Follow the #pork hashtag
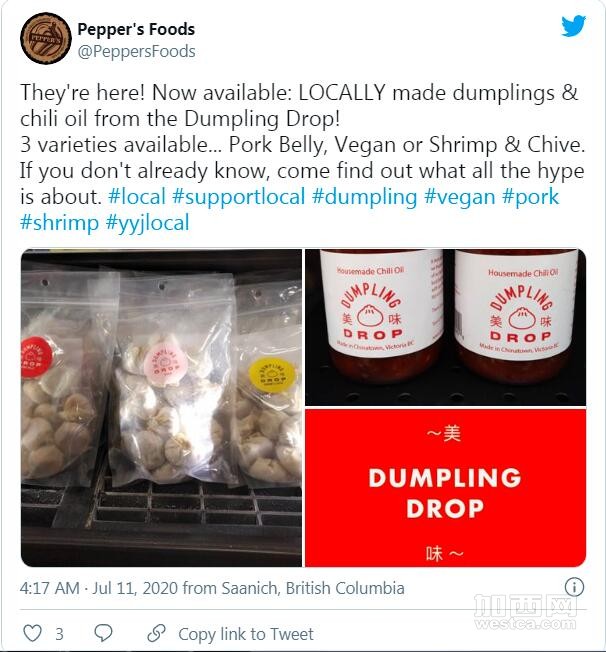Screen dimensions: 606x652 click(531, 196)
